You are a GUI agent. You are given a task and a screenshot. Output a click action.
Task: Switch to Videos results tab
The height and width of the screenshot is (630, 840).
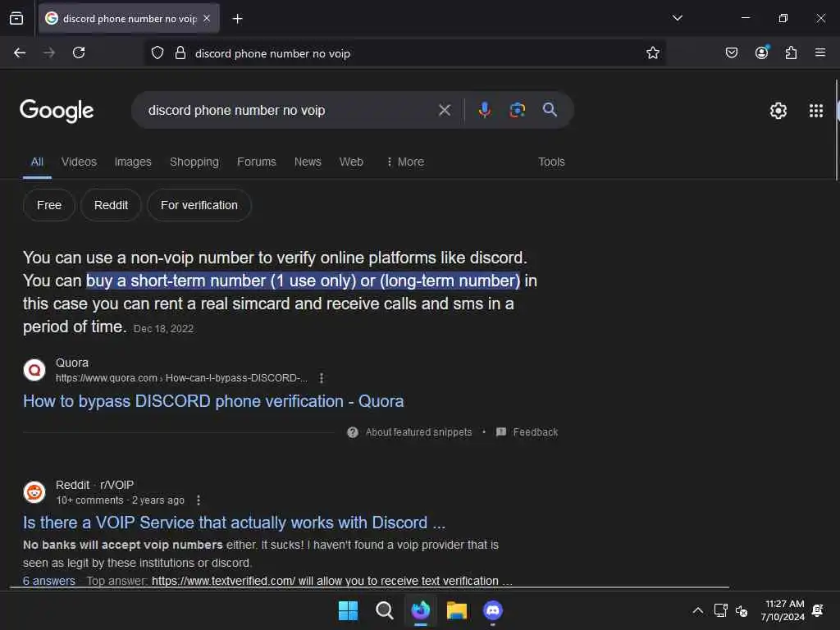pos(79,162)
